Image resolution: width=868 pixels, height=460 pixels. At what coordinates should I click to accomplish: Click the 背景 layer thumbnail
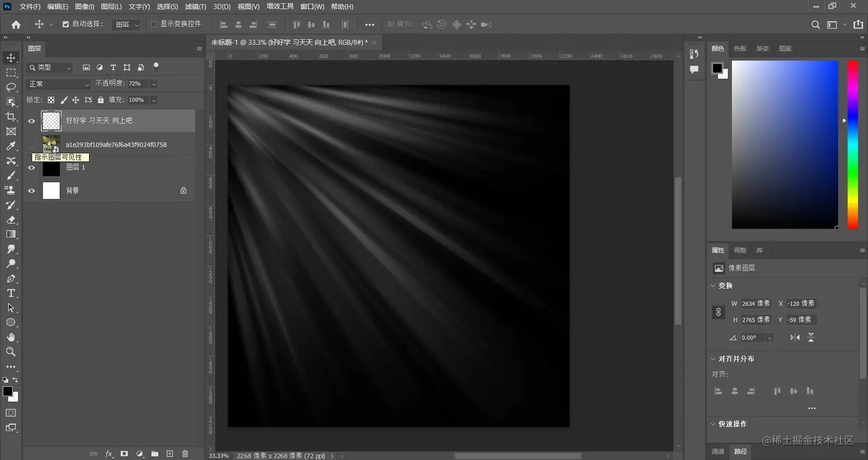(x=51, y=190)
